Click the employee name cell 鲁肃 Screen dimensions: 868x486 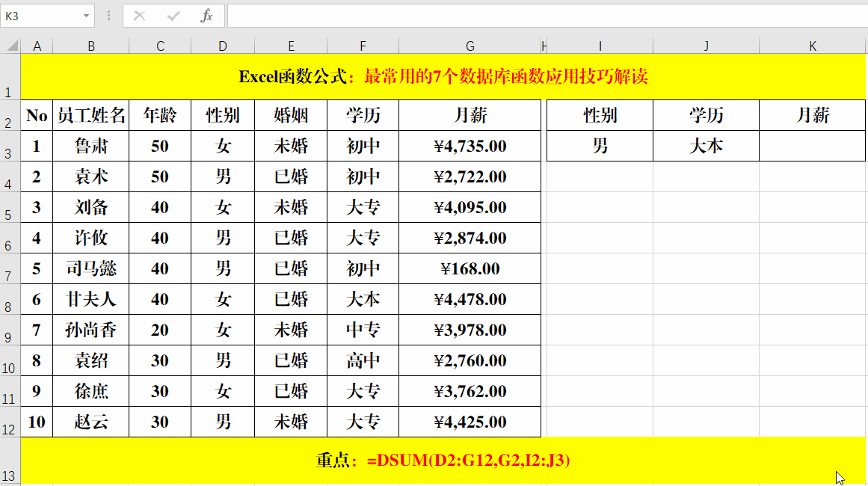pos(90,147)
